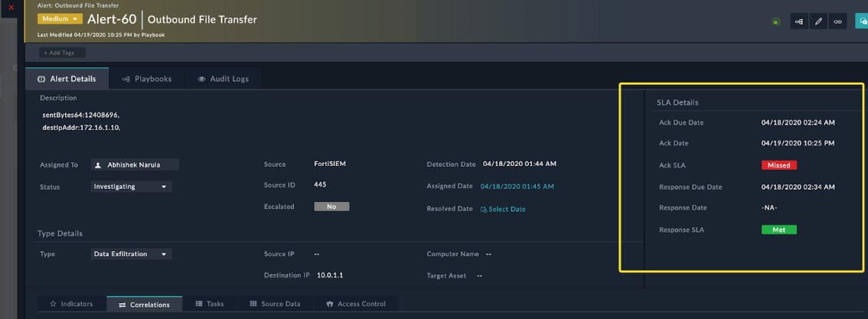
Task: Click Ack Date 04/19/2020 10:25 PM
Action: point(798,144)
